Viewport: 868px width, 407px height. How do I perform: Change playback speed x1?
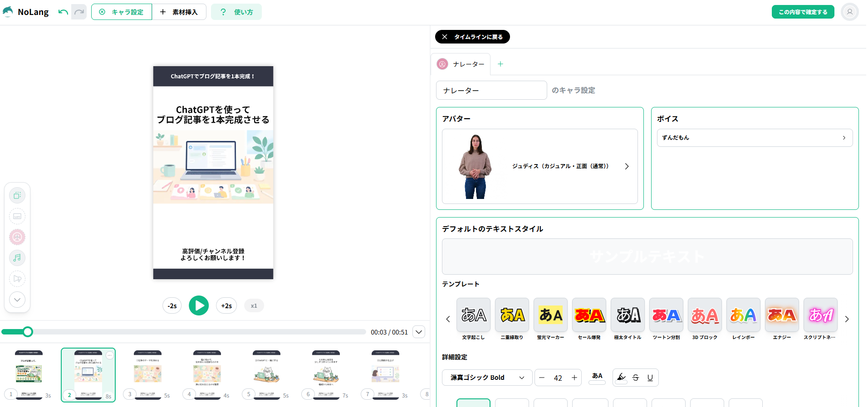click(254, 306)
